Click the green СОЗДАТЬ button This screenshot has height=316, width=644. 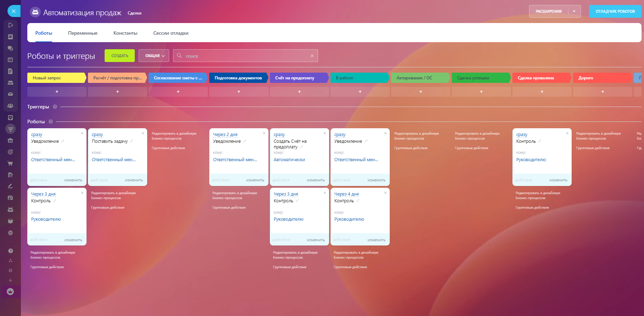(x=120, y=56)
